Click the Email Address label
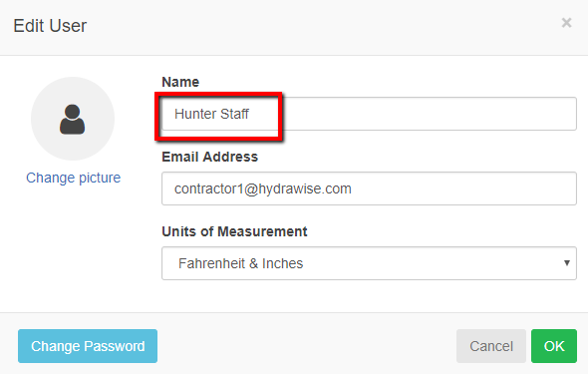588x374 pixels. click(x=209, y=157)
